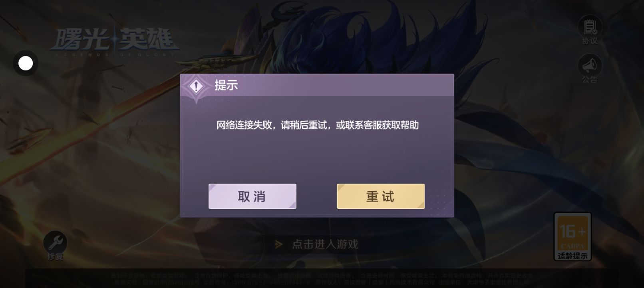The width and height of the screenshot is (644, 288).
Task: Tap the 协议 text label
Action: pos(590,41)
